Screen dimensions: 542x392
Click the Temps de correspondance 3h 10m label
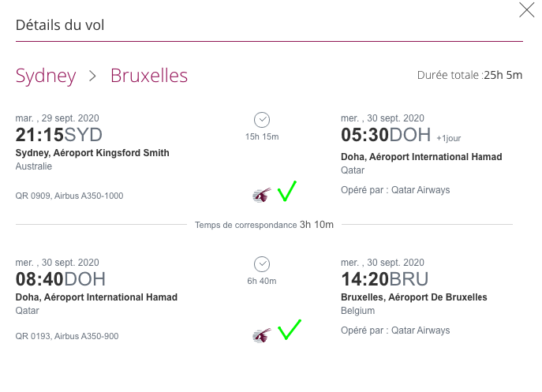[x=264, y=225]
